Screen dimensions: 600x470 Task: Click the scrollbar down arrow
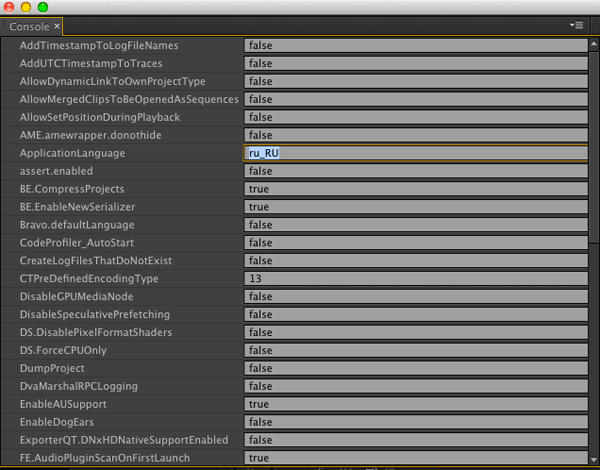coord(593,459)
